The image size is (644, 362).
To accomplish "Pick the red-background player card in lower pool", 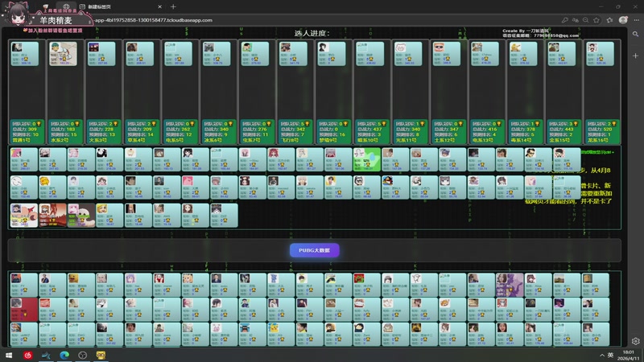I will click(x=24, y=309).
